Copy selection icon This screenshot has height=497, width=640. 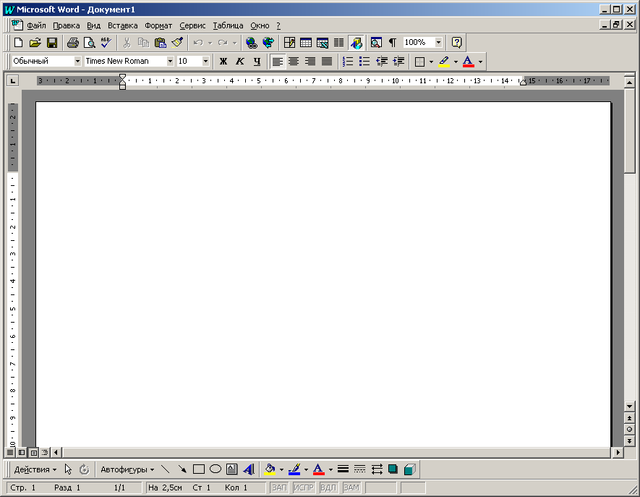[x=143, y=42]
